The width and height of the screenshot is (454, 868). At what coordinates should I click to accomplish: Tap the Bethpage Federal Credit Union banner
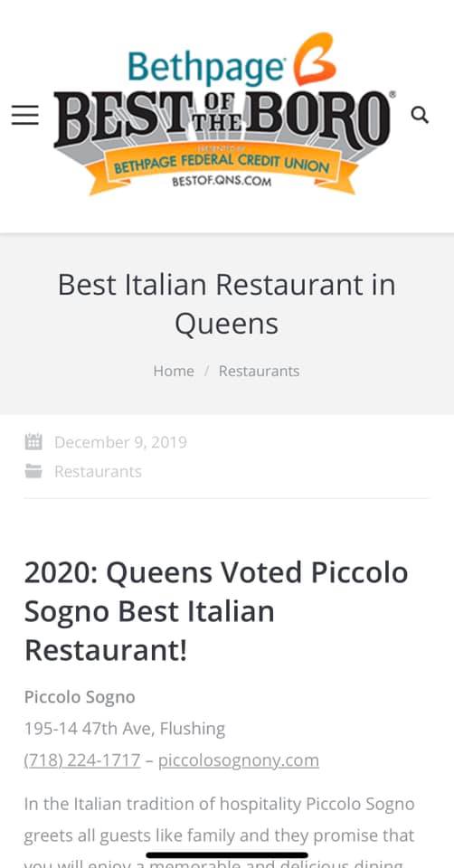click(x=222, y=162)
